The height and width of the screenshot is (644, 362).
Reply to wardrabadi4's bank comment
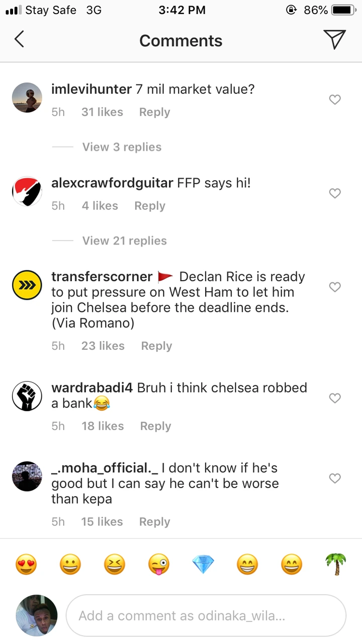click(x=156, y=426)
